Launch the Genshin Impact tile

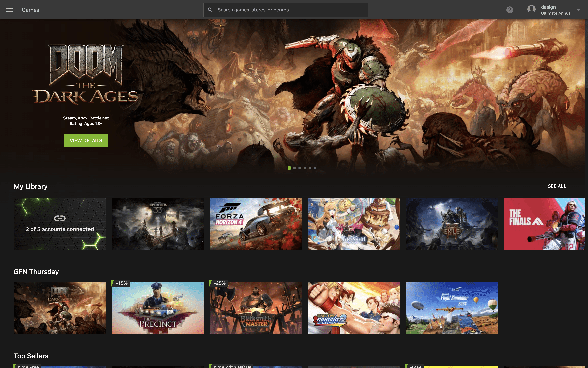(354, 224)
